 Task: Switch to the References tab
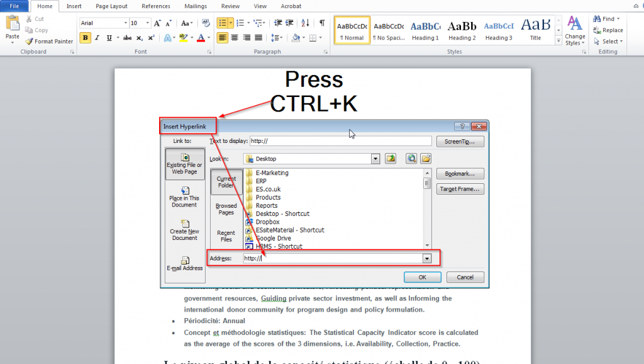click(x=156, y=6)
